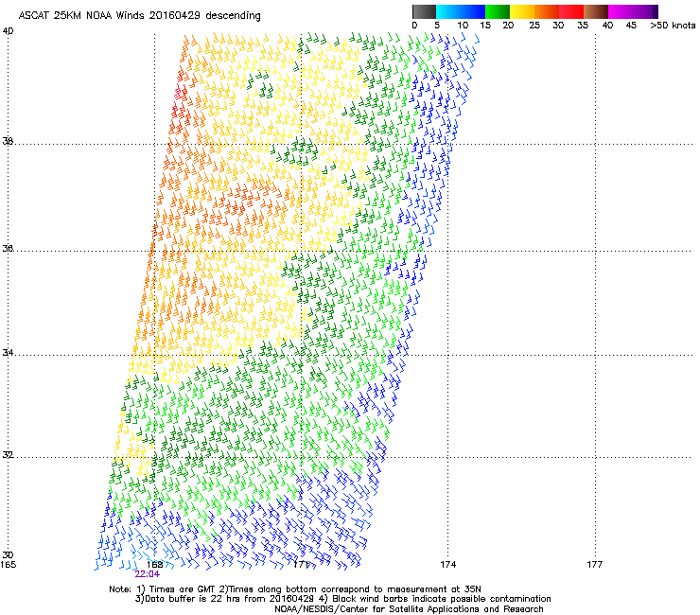Pick the green 15-20 knots color segment
This screenshot has width=700, height=615.
click(498, 11)
